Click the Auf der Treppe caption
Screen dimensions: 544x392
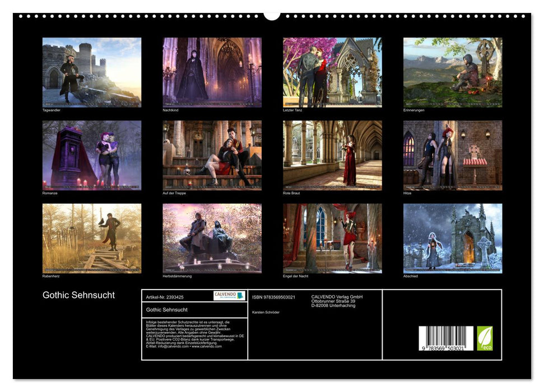click(174, 193)
